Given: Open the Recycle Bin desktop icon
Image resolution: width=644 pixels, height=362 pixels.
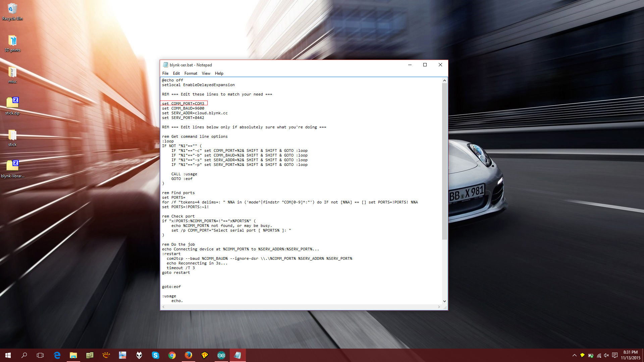Looking at the screenshot, I should coord(12,12).
